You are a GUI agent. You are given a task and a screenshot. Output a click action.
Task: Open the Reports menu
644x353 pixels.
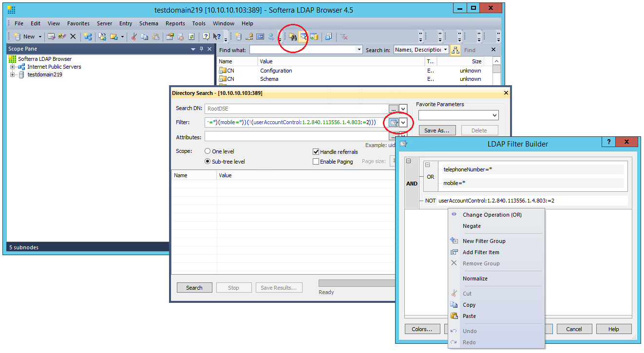[175, 23]
